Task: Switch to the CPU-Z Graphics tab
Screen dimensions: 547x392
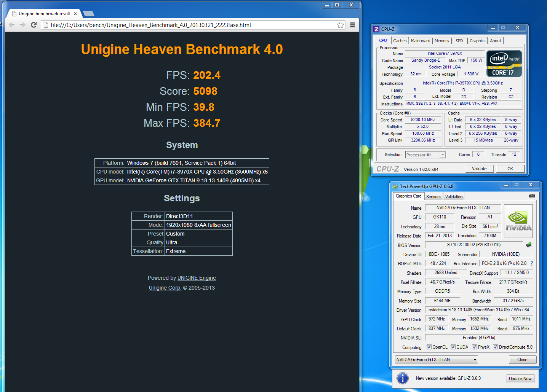Action: pyautogui.click(x=478, y=41)
